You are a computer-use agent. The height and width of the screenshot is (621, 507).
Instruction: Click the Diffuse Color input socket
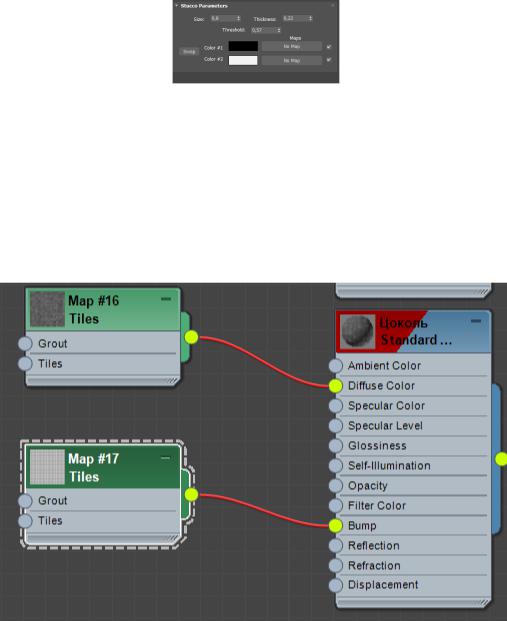click(335, 386)
